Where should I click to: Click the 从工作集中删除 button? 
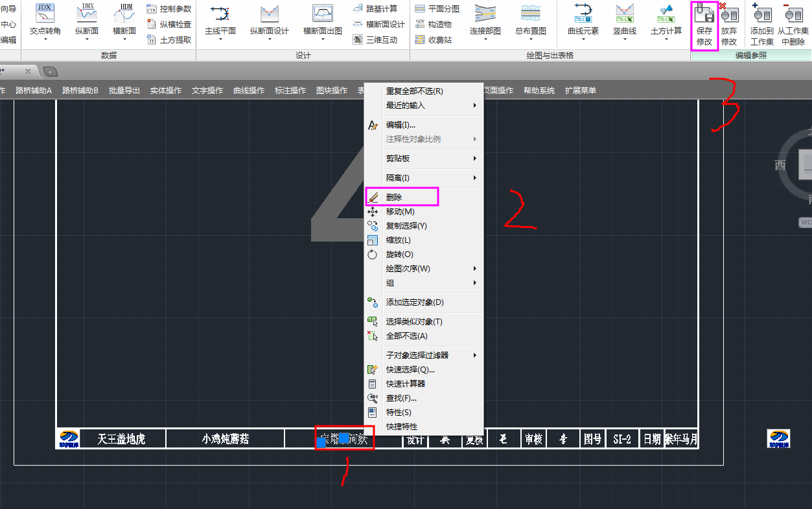(793, 25)
